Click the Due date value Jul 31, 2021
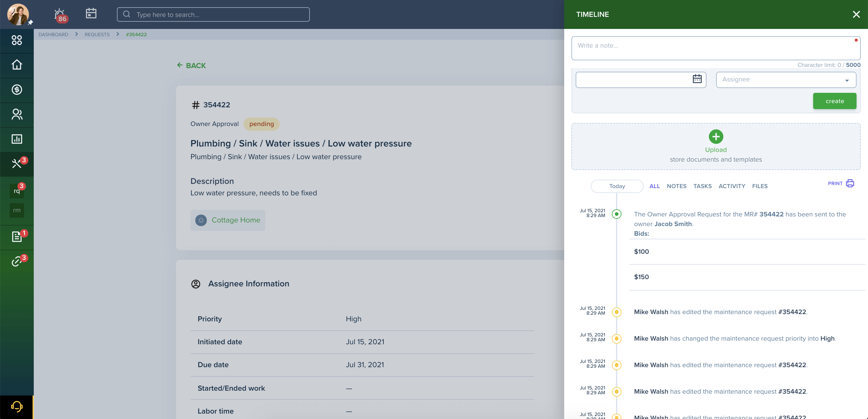The height and width of the screenshot is (419, 868). click(365, 365)
